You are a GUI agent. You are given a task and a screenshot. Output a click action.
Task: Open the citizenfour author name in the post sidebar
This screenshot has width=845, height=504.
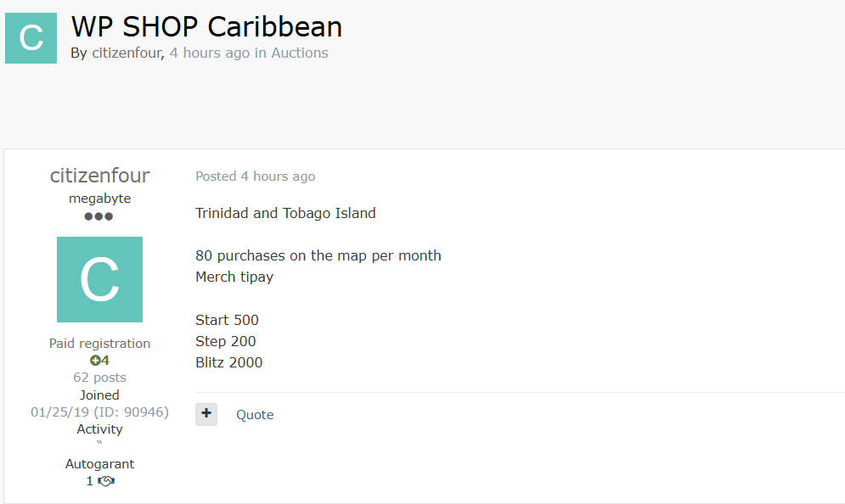[99, 176]
